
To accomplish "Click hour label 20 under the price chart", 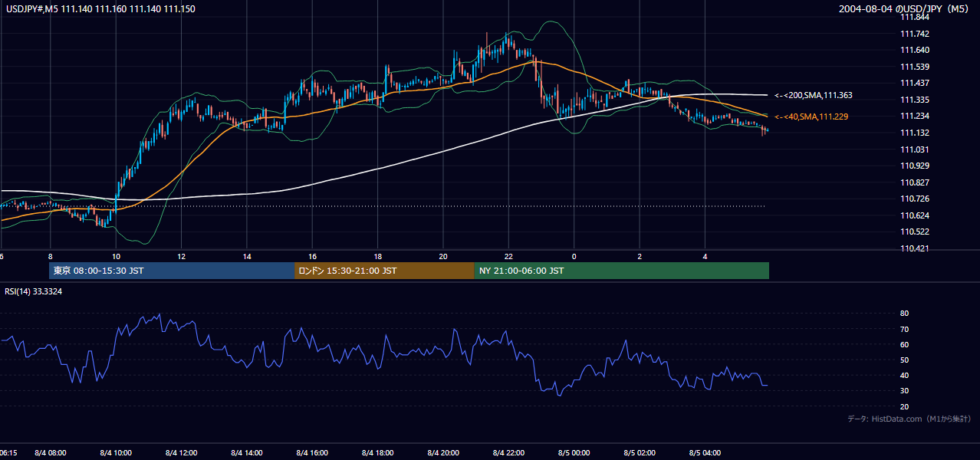I will [x=443, y=256].
